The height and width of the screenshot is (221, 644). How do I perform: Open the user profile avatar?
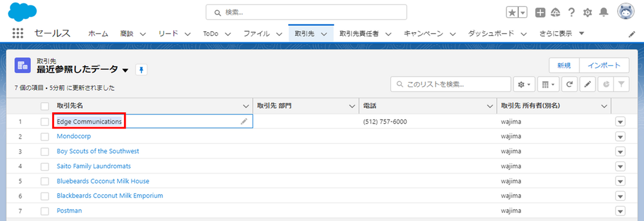(626, 11)
